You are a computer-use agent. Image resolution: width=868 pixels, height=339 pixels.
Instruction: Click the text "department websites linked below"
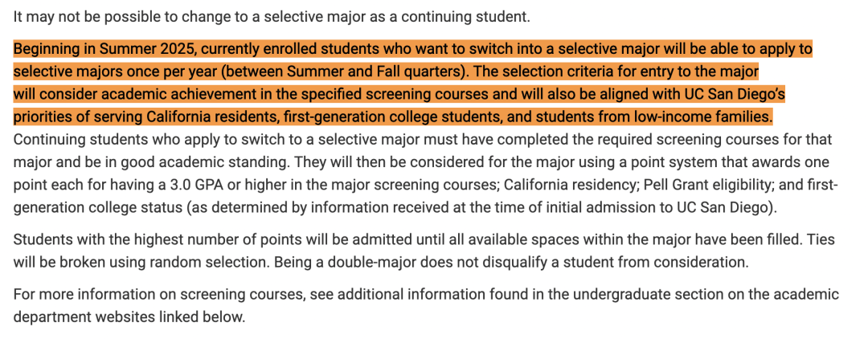coord(129,318)
